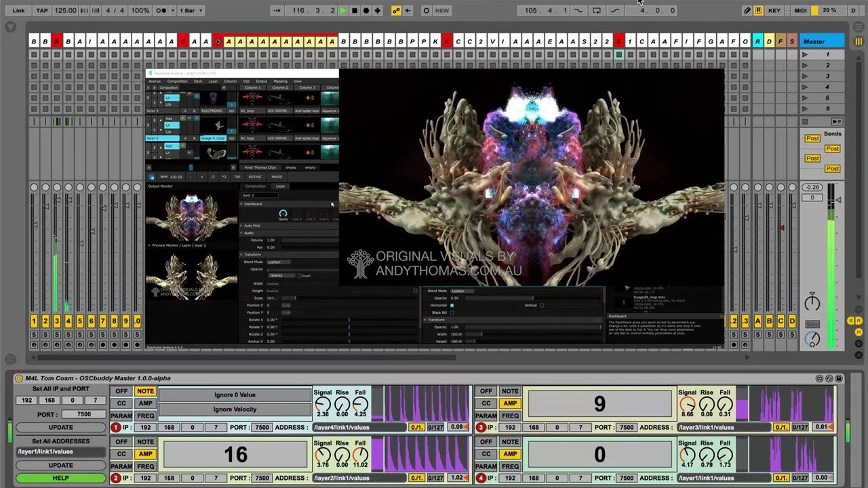Image resolution: width=868 pixels, height=488 pixels.
Task: Select the Andy Thomas Clips deck tab
Action: click(x=260, y=167)
